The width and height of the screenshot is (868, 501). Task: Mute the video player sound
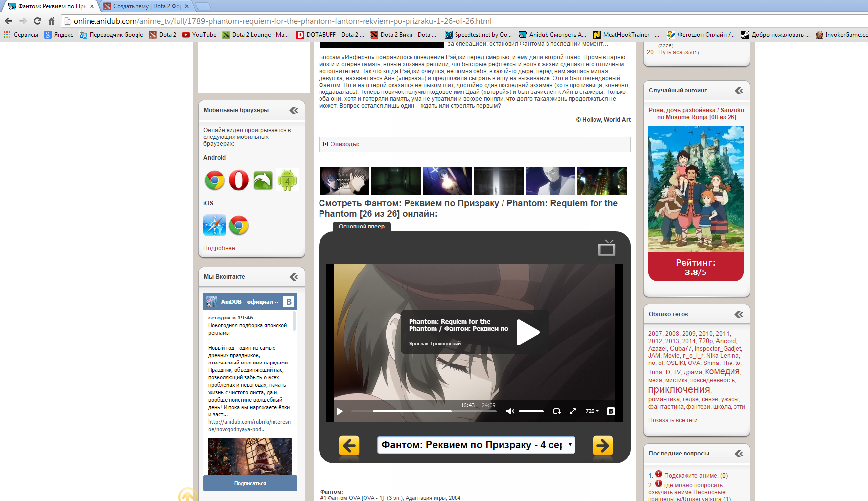point(510,411)
